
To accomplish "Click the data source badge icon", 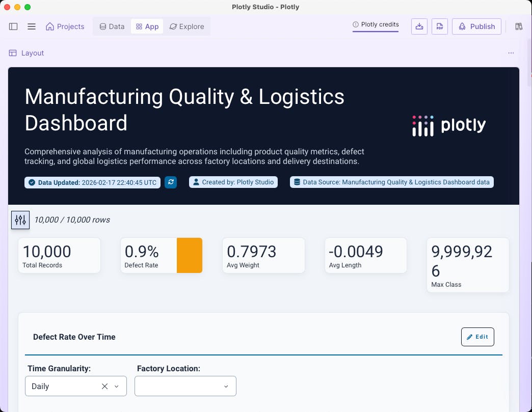I will (x=297, y=182).
